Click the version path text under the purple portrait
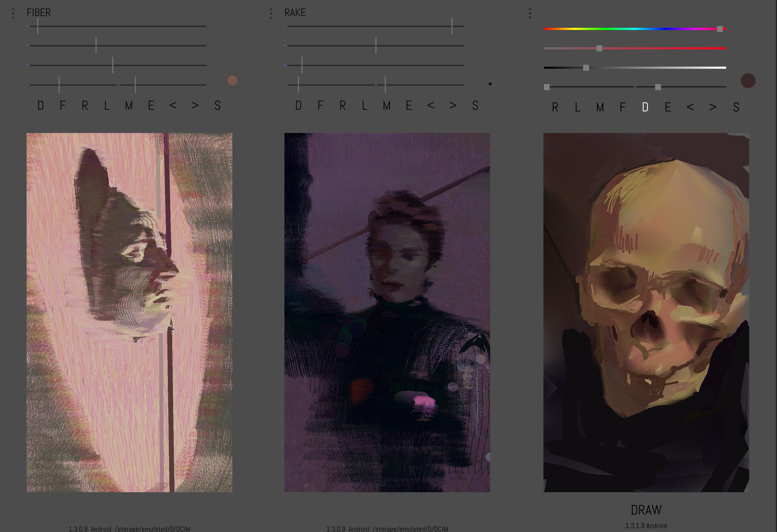Viewport: 777px width, 532px height. click(x=387, y=529)
